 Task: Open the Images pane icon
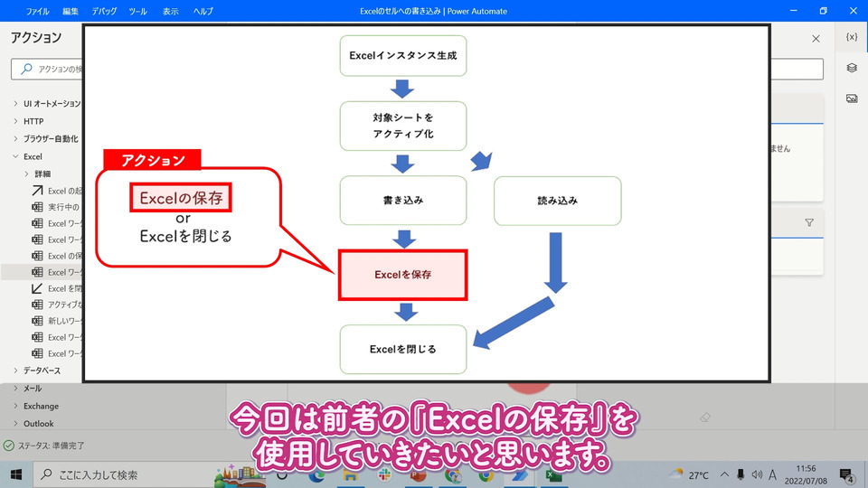852,99
